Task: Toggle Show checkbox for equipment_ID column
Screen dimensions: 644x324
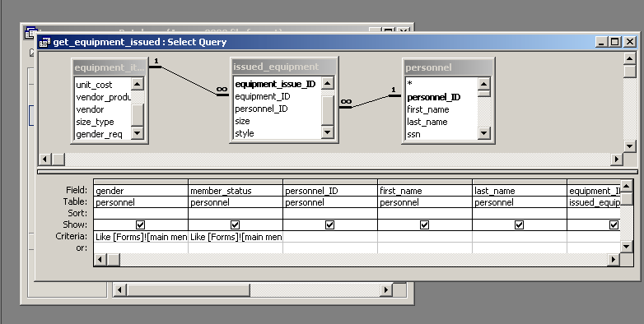Action: 614,224
